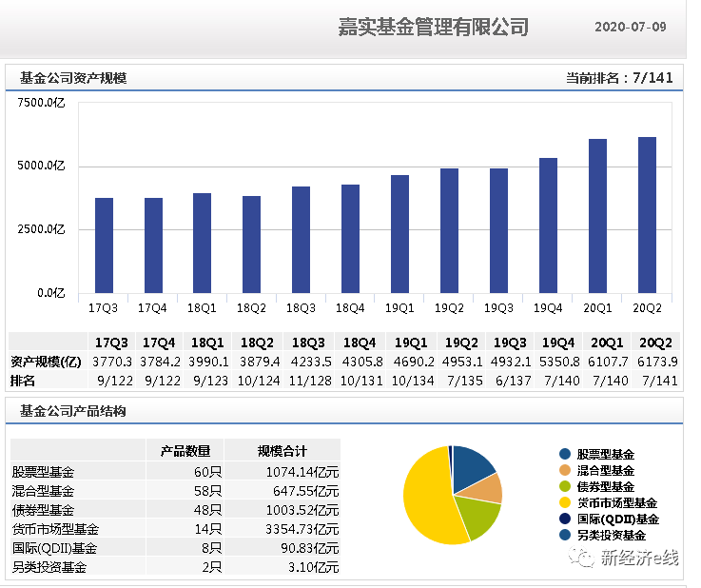Click the 债券型基金 green legend dot
The height and width of the screenshot is (588, 701).
(x=565, y=486)
